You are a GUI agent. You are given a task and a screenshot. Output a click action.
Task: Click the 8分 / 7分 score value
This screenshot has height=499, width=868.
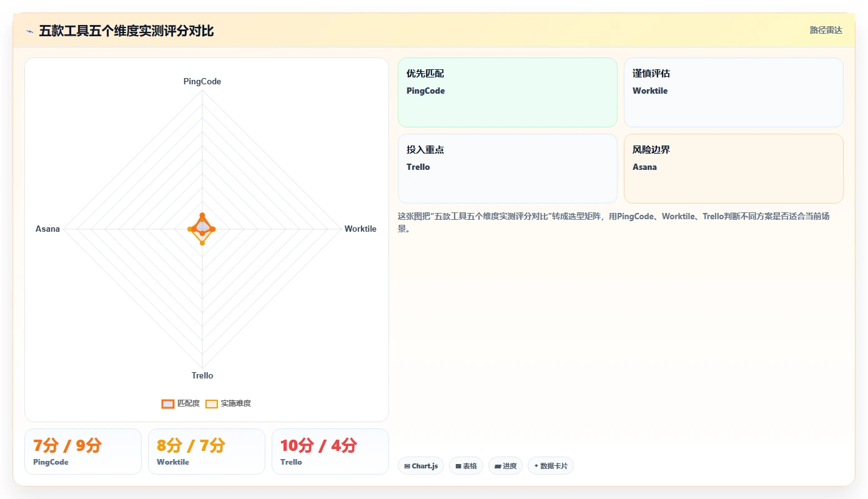click(x=190, y=445)
